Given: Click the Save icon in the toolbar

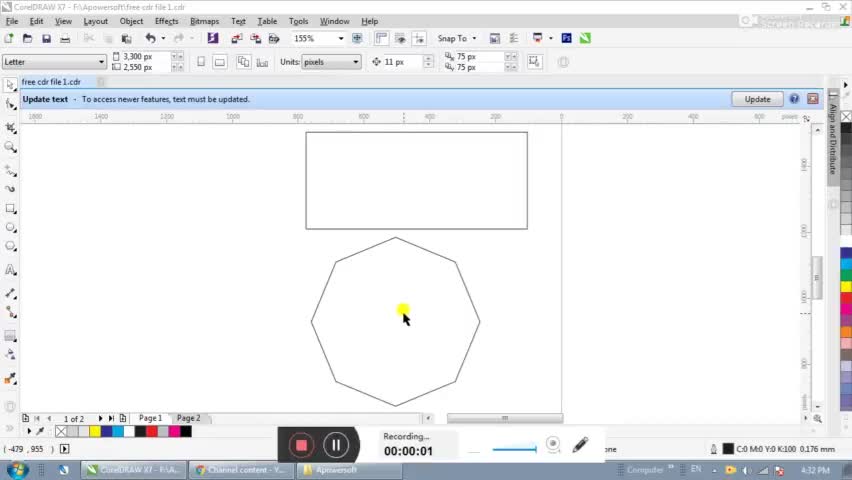Looking at the screenshot, I should tap(46, 38).
